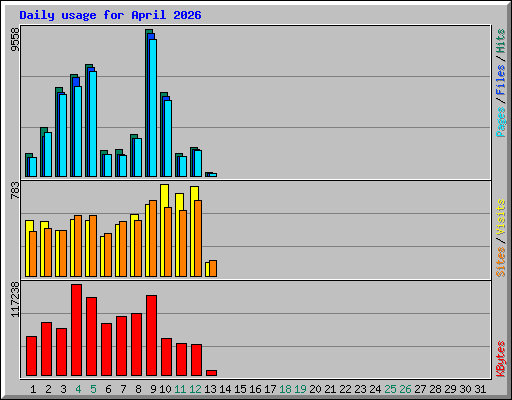Click the orange sites bar for day 10

(168, 242)
